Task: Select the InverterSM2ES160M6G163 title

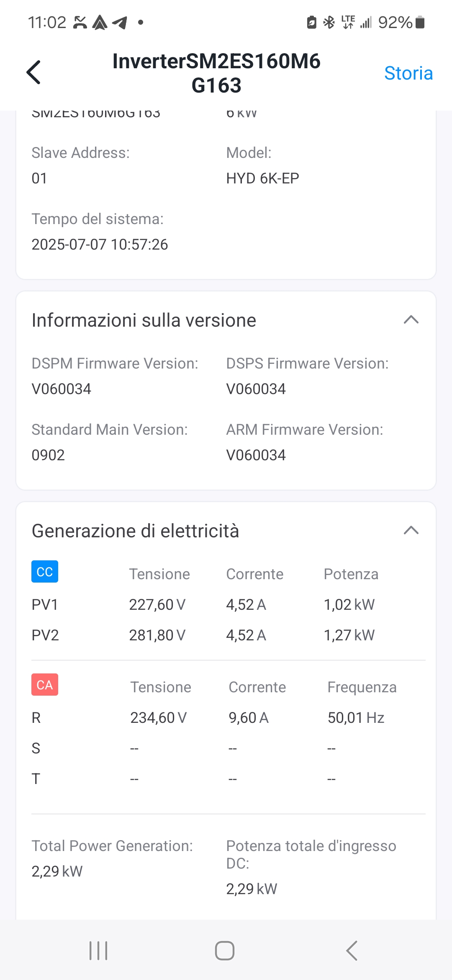Action: [216, 73]
